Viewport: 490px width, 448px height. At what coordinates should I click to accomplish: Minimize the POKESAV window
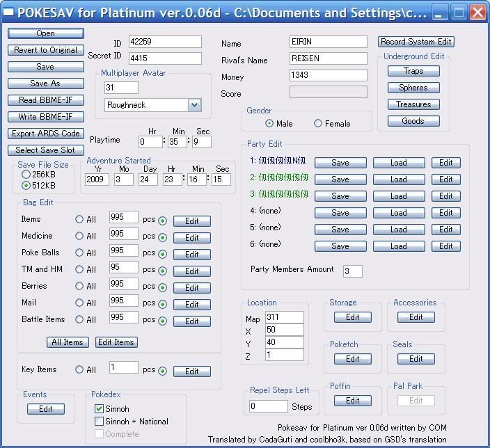pos(440,12)
